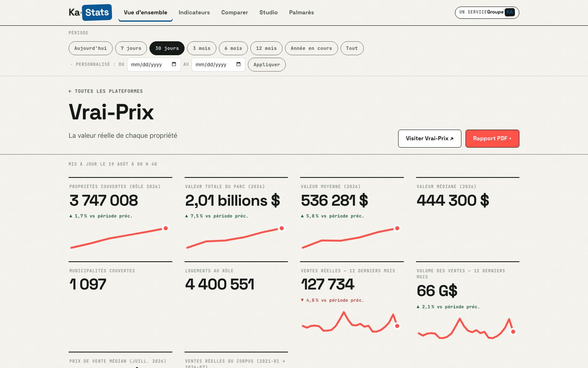Screen dimensions: 588x368
Task: Expand the Rapport PDF dropdown
Action: click(x=492, y=139)
